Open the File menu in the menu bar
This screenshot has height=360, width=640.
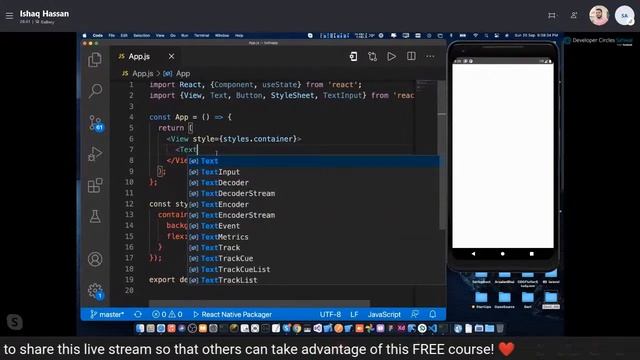(x=111, y=36)
